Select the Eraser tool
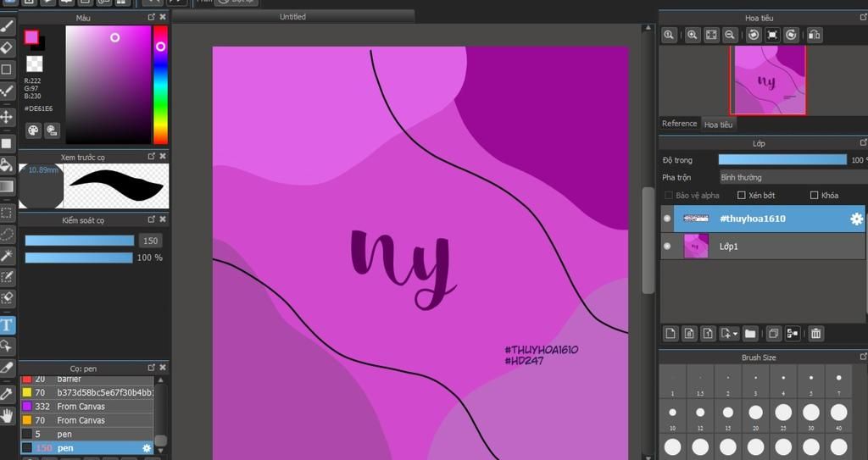This screenshot has height=460, width=868. pyautogui.click(x=7, y=47)
